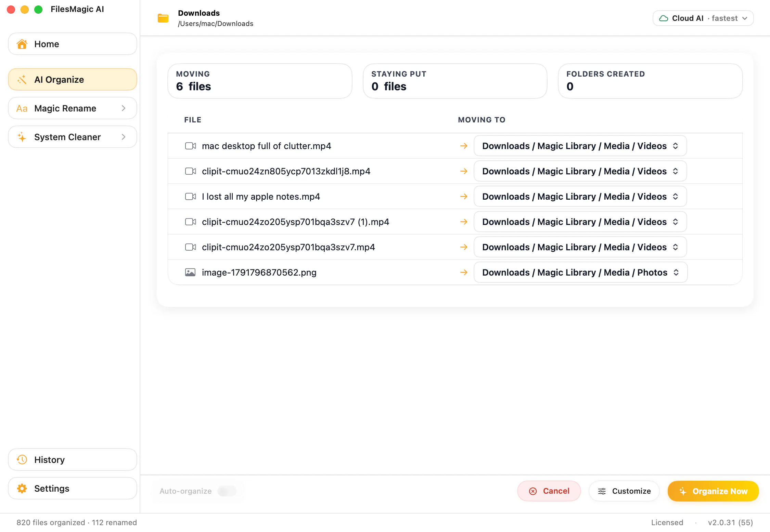Viewport: 770px width, 532px height.
Task: Click the magic wand icon for AI Organize
Action: 22,80
